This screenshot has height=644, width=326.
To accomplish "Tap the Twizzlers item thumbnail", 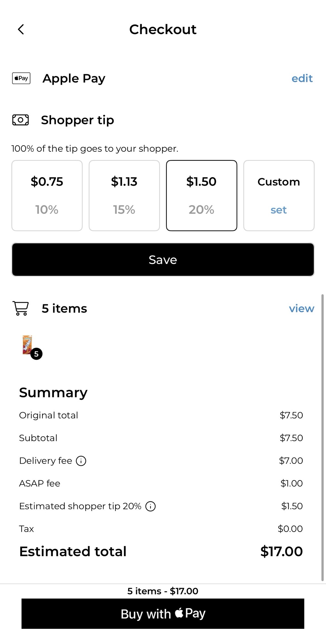I will (27, 345).
